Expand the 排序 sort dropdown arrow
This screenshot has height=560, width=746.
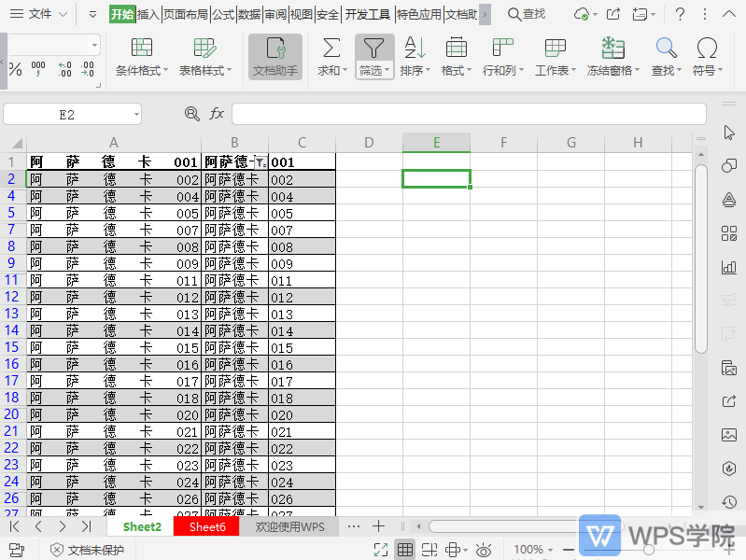(428, 71)
